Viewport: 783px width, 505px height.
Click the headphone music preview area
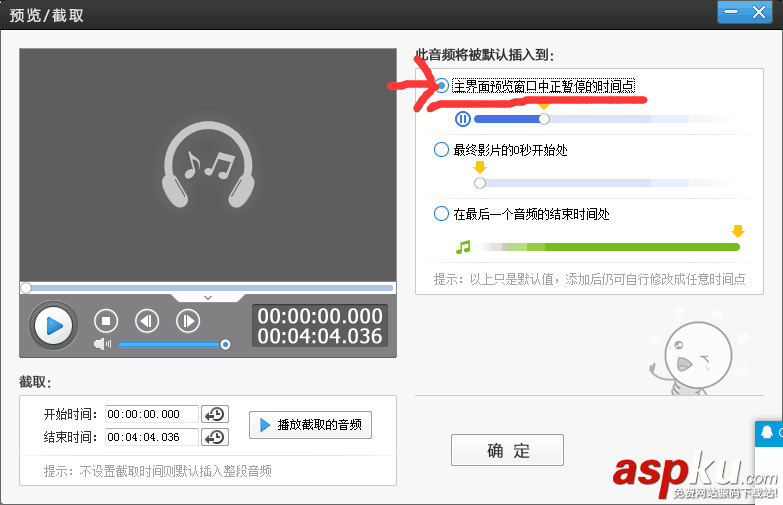click(208, 165)
